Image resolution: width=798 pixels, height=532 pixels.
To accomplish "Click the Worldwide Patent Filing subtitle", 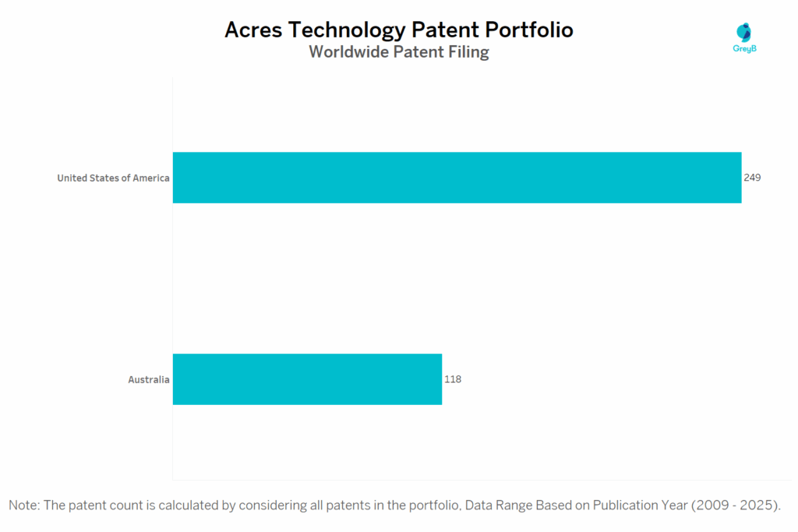I will pos(398,52).
